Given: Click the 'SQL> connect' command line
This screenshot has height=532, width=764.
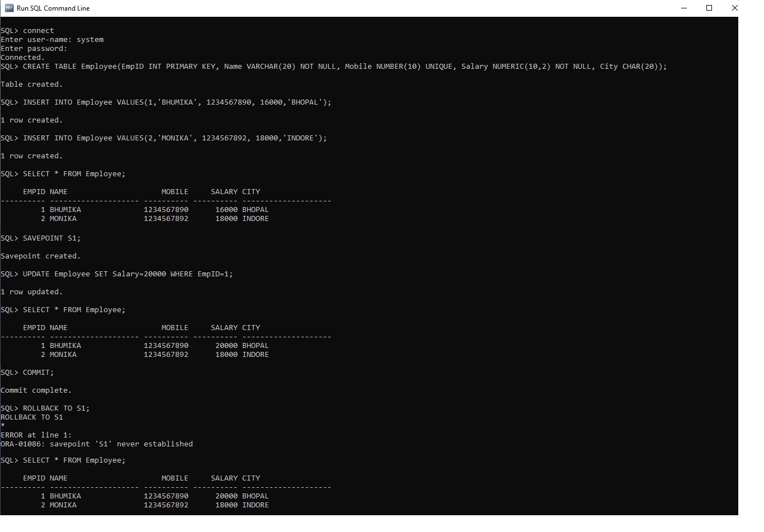Looking at the screenshot, I should (27, 31).
